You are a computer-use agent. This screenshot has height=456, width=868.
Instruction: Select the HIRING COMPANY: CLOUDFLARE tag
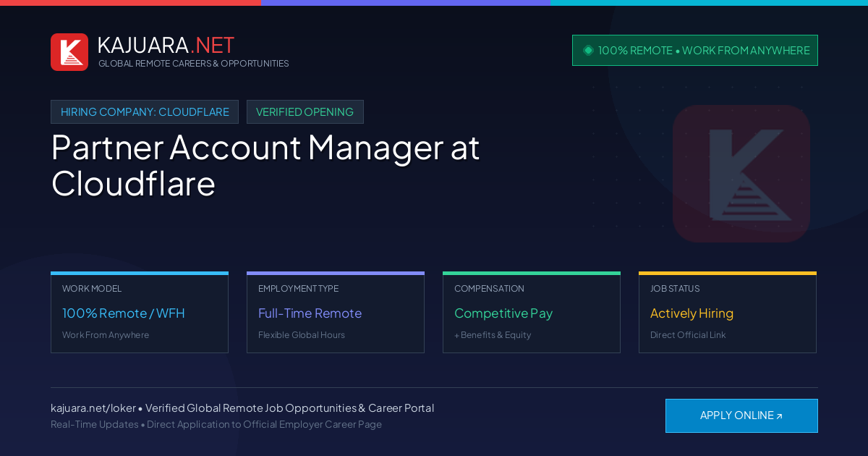pos(145,111)
